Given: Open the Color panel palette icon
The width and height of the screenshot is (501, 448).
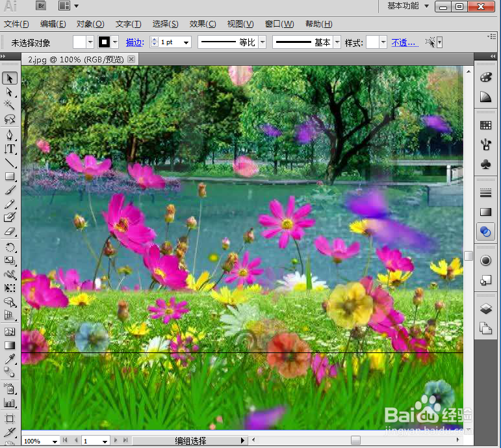Looking at the screenshot, I should [485, 77].
